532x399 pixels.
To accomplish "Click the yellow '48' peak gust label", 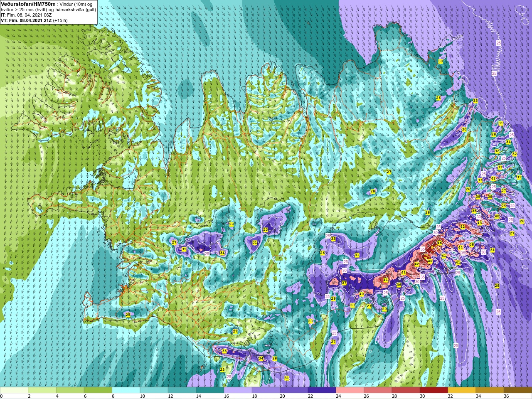I will tap(430, 261).
